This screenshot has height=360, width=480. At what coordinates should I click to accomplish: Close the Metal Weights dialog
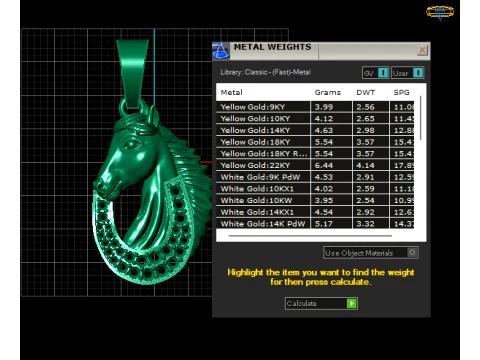coord(422,50)
